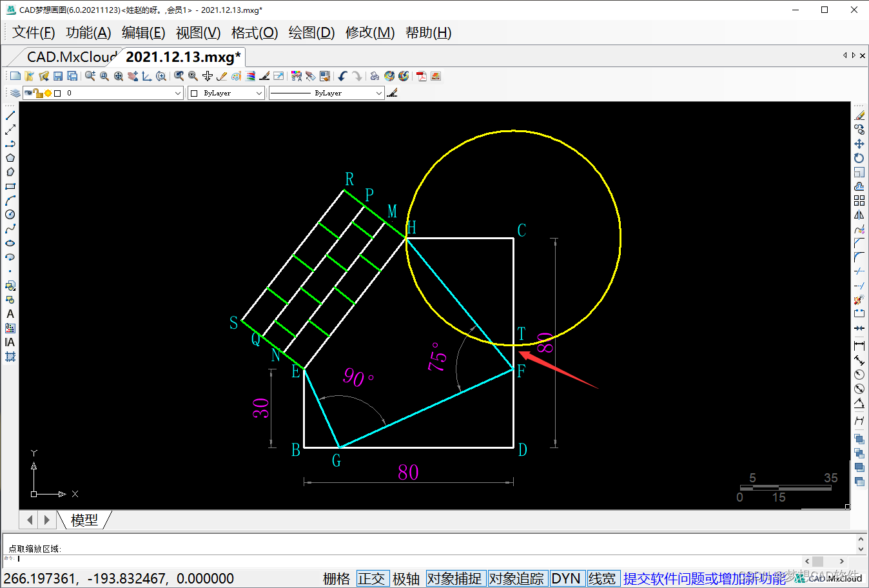This screenshot has height=588, width=869.
Task: Click the layout next arrow button
Action: pyautogui.click(x=46, y=520)
